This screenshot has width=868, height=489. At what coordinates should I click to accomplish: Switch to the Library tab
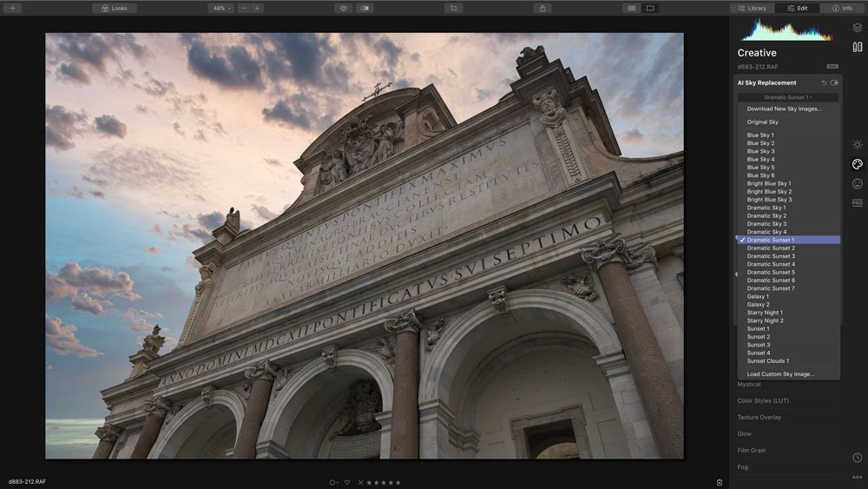[753, 8]
